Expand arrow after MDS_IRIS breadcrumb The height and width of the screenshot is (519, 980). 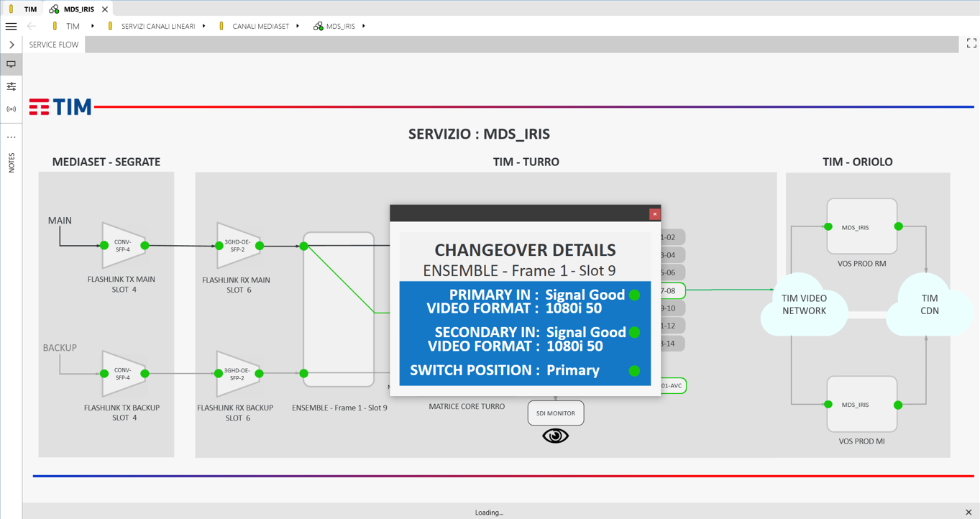point(364,26)
